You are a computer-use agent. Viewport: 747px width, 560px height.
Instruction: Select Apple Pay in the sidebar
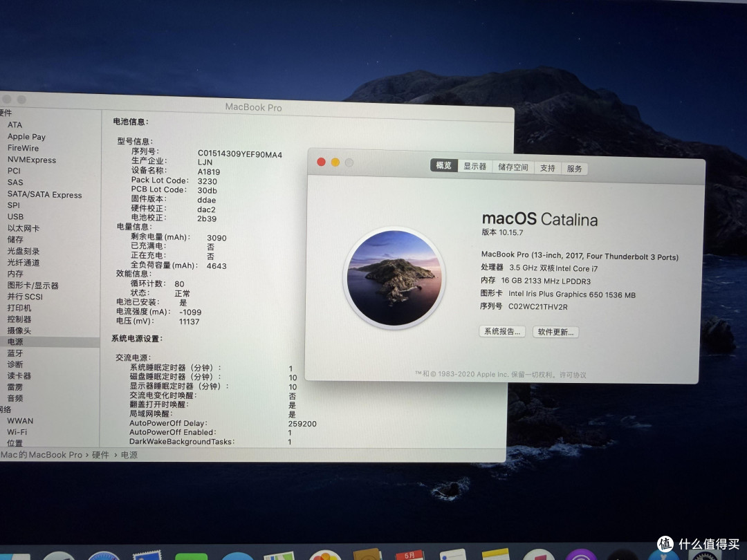(26, 137)
